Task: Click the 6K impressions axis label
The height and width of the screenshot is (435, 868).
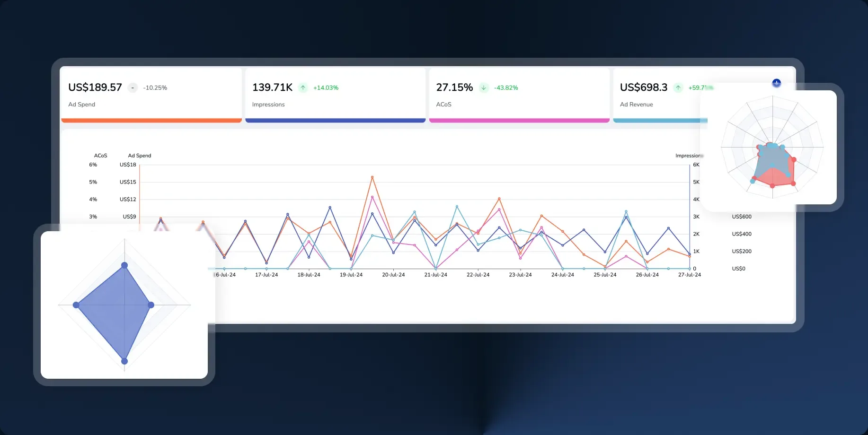Action: click(x=696, y=165)
